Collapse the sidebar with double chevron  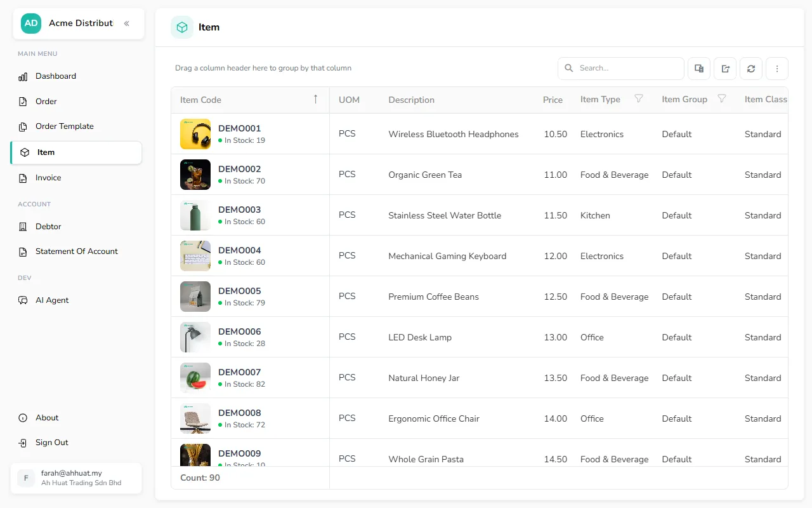click(x=126, y=23)
